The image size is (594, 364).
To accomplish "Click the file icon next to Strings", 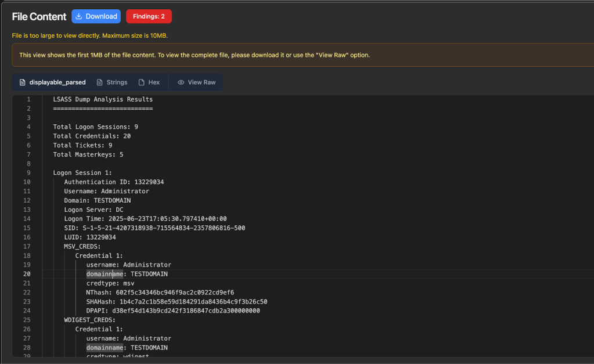I will click(x=100, y=82).
